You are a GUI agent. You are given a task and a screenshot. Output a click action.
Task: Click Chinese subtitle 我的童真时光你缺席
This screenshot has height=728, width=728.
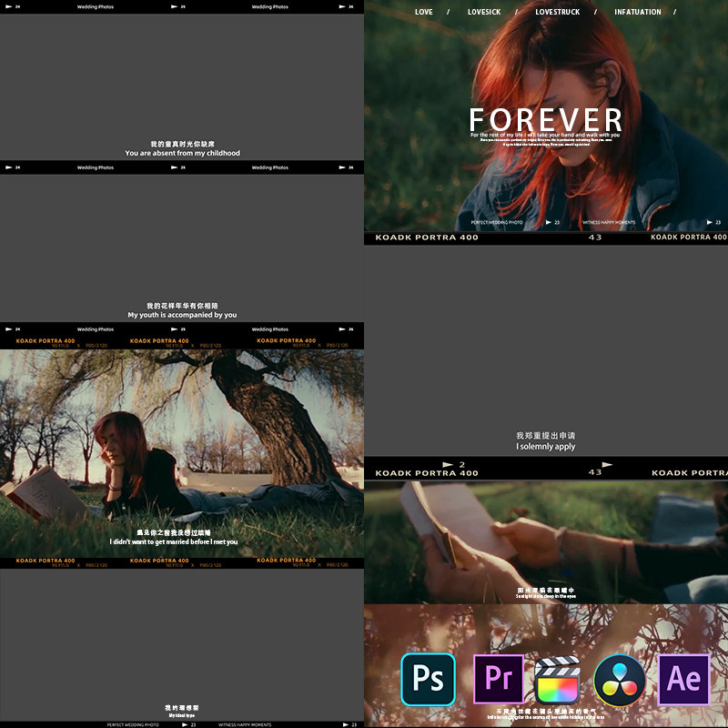tap(182, 144)
